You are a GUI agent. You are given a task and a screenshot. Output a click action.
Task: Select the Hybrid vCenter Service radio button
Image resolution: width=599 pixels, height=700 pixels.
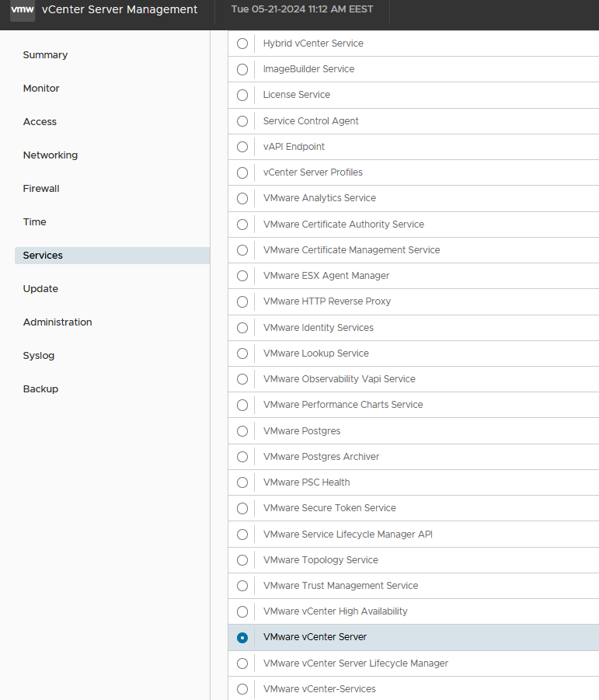(242, 44)
